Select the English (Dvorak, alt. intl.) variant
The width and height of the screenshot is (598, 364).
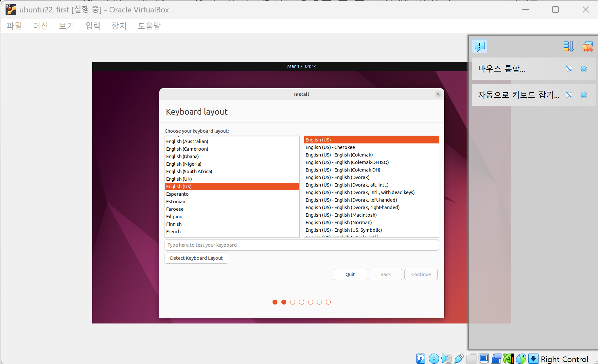coord(371,185)
